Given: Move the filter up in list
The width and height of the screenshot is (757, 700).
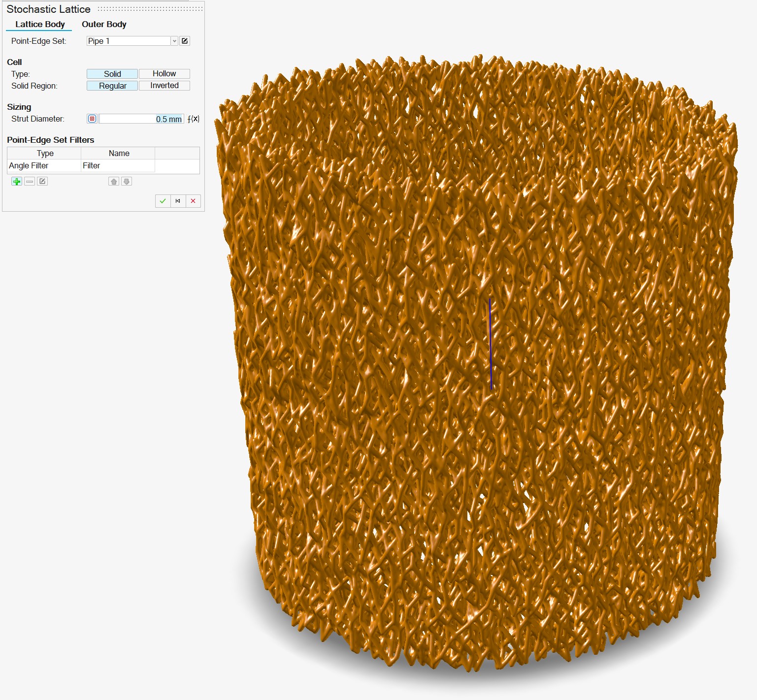Looking at the screenshot, I should (x=114, y=182).
